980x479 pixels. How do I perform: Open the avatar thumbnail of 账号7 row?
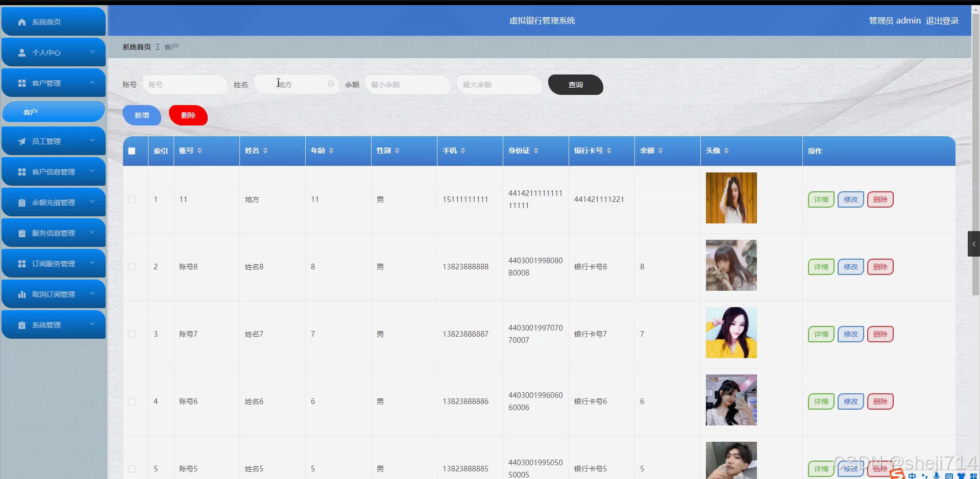pos(731,333)
